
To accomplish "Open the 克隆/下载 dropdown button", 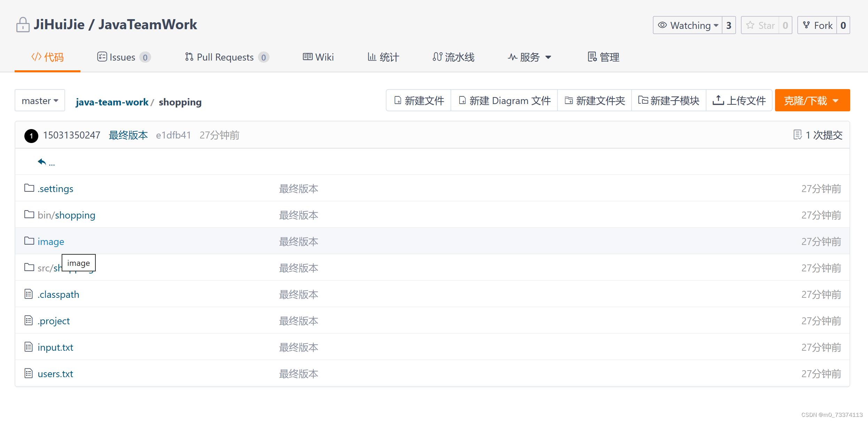I will point(812,101).
